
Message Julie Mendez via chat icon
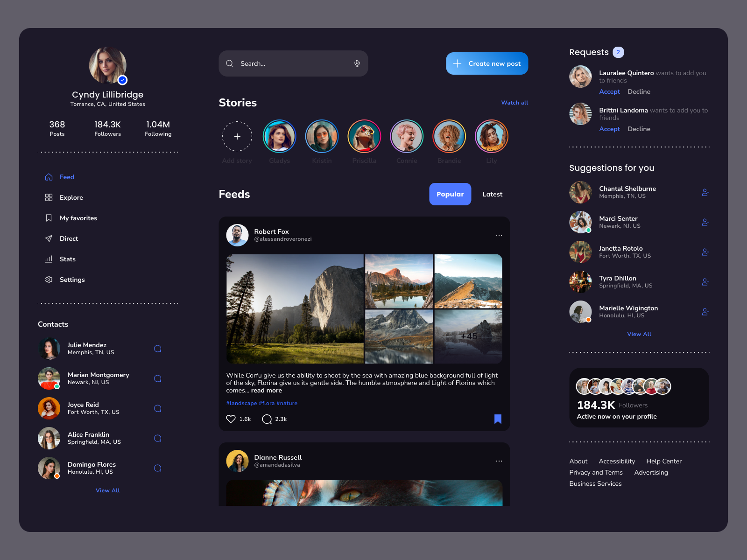pyautogui.click(x=158, y=349)
